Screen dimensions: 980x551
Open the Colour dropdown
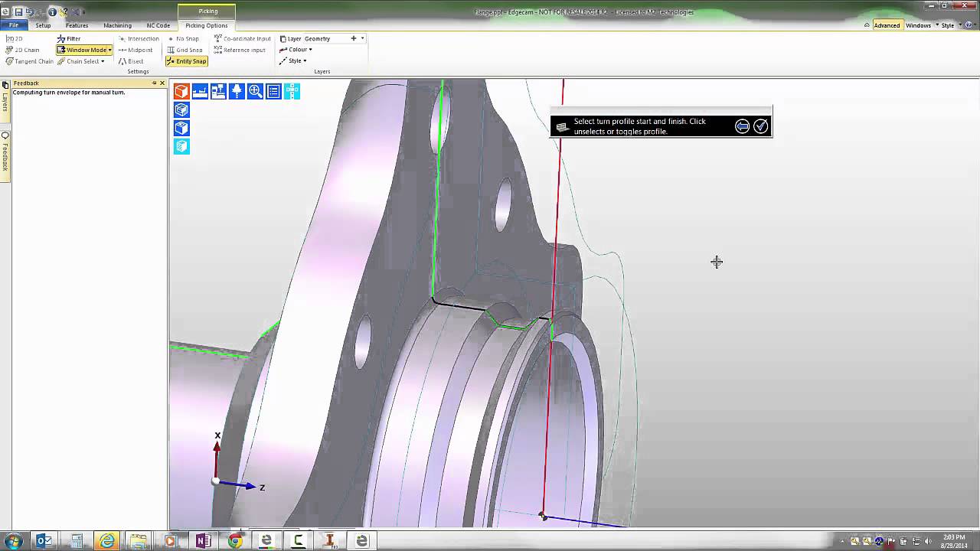pos(296,50)
